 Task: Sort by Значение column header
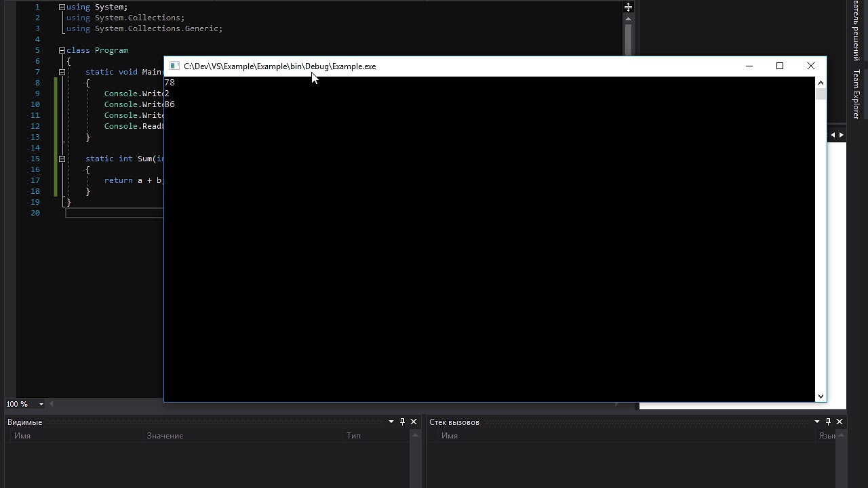(165, 435)
